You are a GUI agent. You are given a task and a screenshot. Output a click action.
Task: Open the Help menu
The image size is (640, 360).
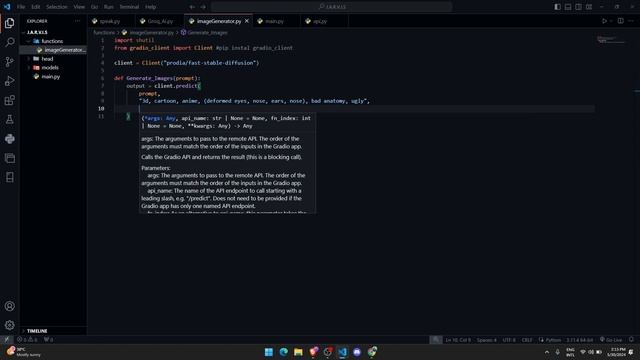coord(151,7)
